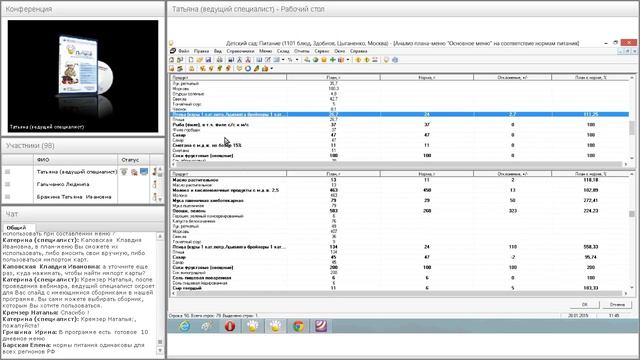Expand the dropdown arrow after the green plus group
This screenshot has width=640, height=360.
348,60
